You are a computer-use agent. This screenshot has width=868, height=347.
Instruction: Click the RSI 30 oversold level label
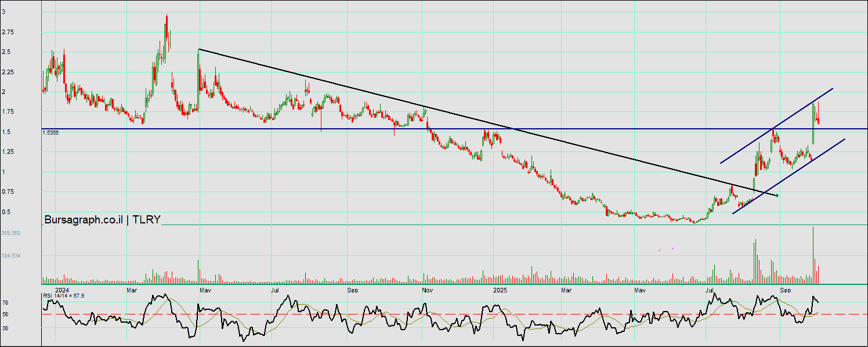point(5,328)
